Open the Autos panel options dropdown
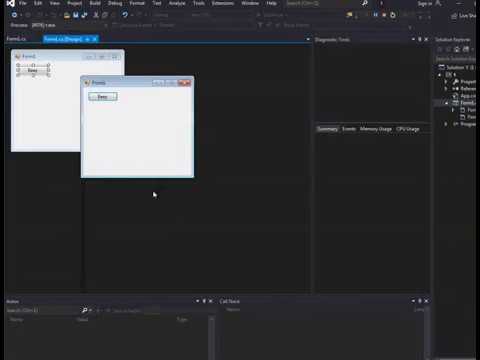Image resolution: width=480 pixels, height=360 pixels. click(198, 301)
